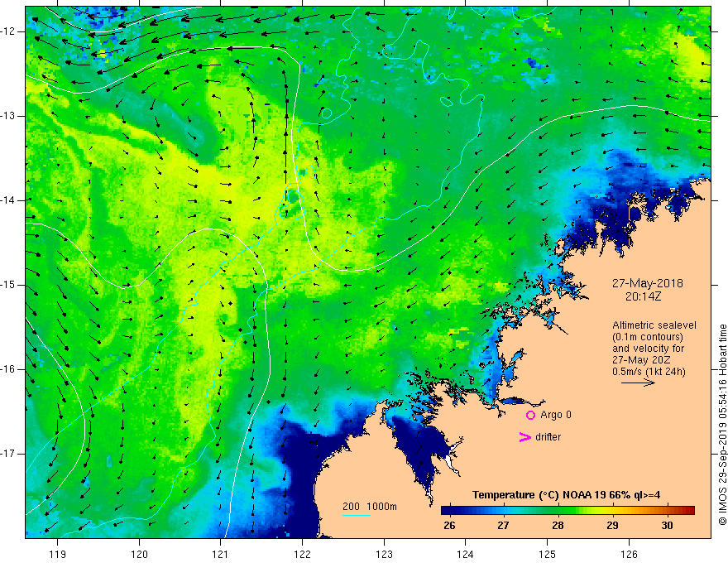The width and height of the screenshot is (728, 563).
Task: Click the 'and velocity for' text line
Action: (x=648, y=349)
